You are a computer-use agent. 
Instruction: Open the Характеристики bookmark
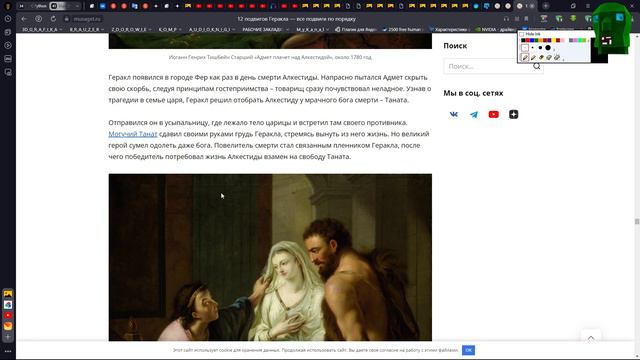449,29
